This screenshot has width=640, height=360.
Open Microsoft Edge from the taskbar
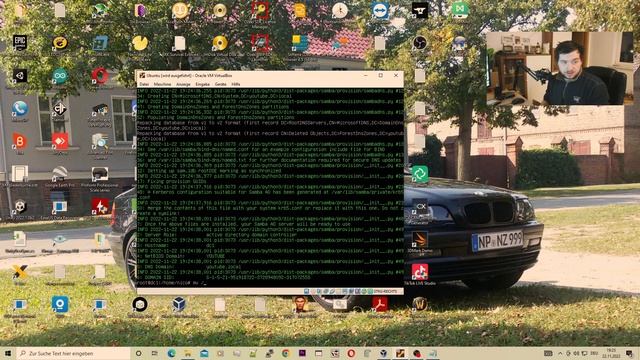pos(171,353)
